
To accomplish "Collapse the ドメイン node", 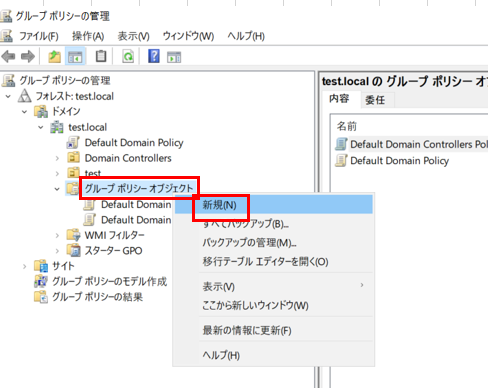I will [x=24, y=112].
